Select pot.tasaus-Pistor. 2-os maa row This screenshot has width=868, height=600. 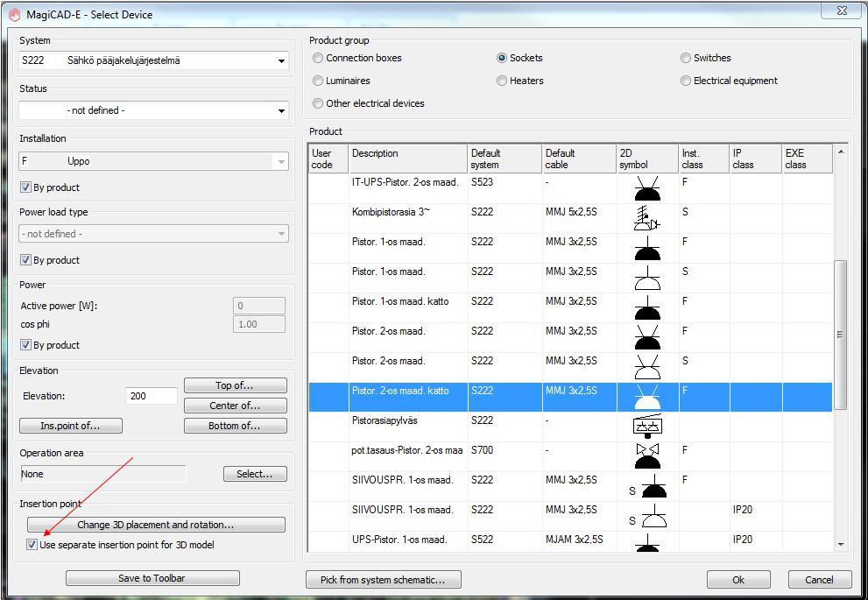(570, 456)
